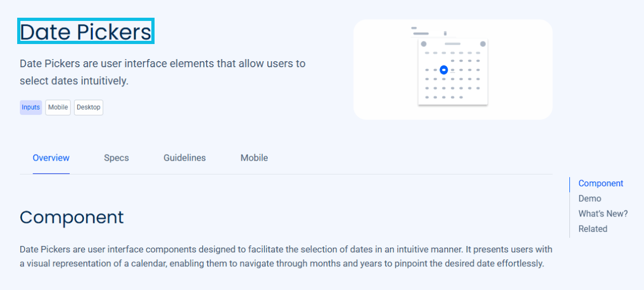Open the What's New? section link
The image size is (644, 290).
pyautogui.click(x=603, y=214)
